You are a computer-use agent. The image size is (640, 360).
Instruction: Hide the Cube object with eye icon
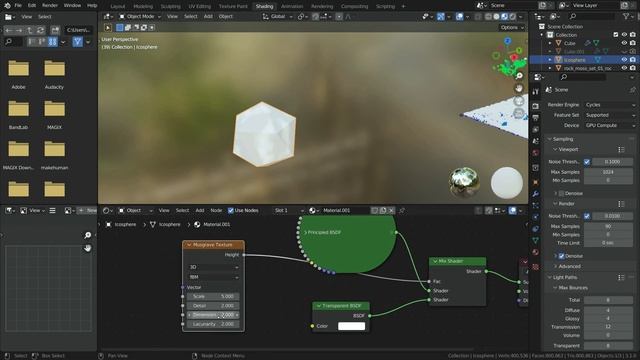coord(624,43)
